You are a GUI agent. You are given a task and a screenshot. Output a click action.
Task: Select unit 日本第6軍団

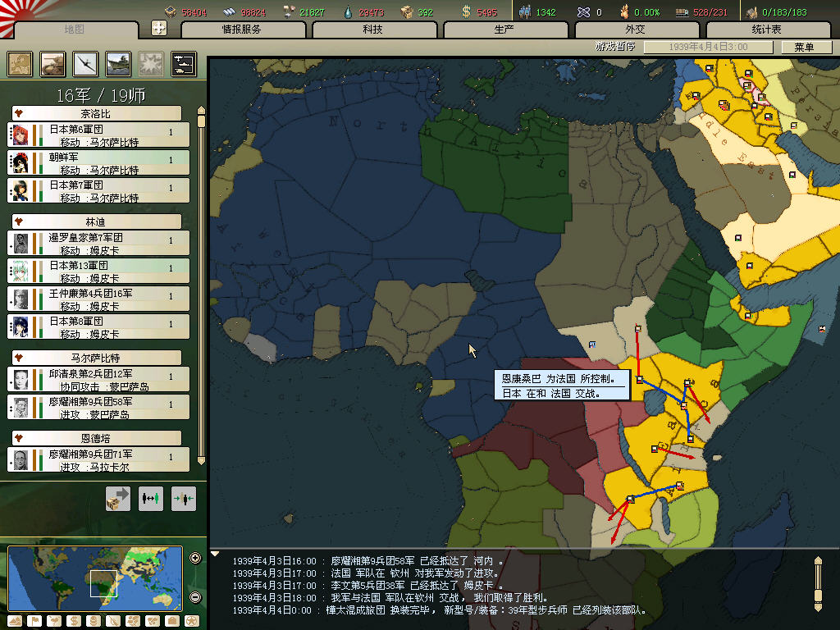[x=98, y=135]
